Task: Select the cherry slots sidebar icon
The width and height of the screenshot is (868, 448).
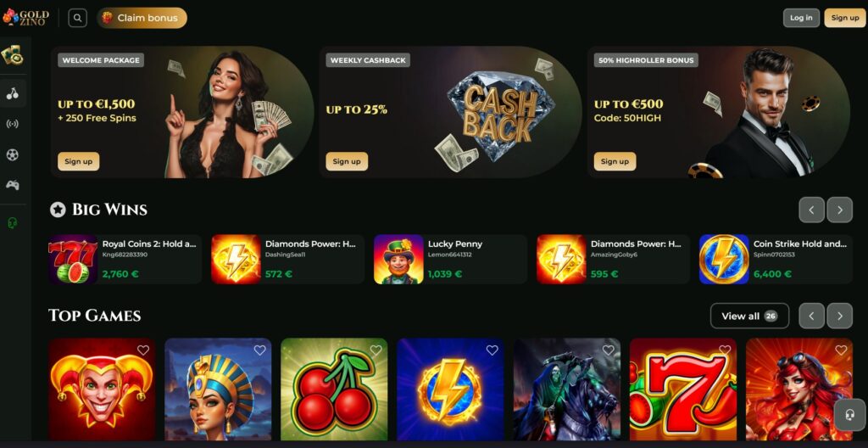Action: click(12, 93)
